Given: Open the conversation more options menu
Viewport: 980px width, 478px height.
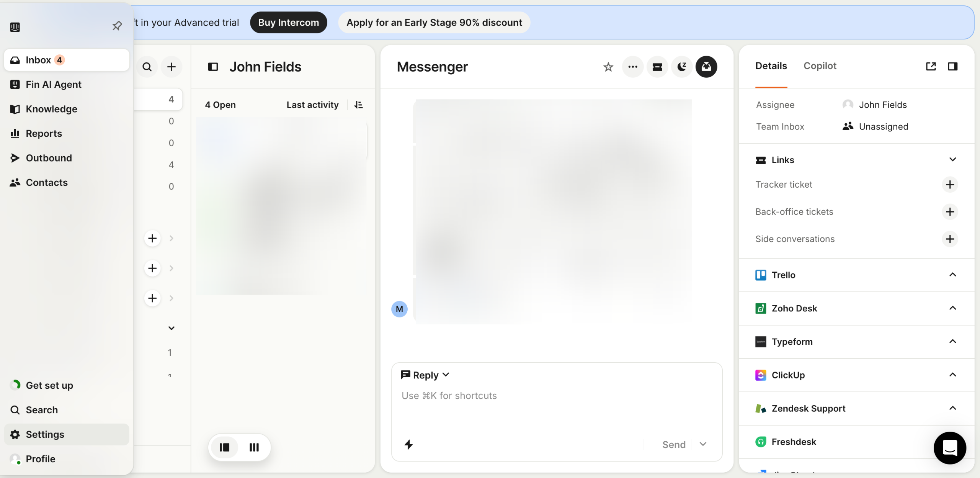Looking at the screenshot, I should [x=633, y=67].
